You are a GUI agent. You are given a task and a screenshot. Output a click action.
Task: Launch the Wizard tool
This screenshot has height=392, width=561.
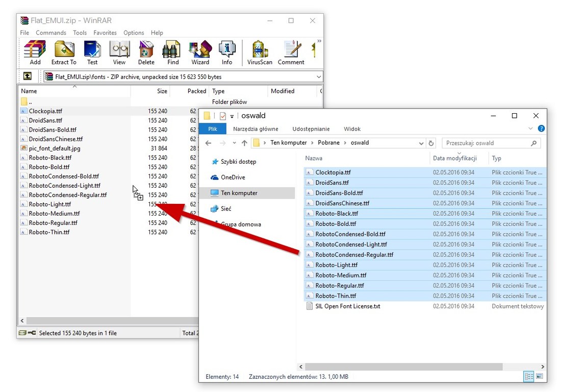tap(200, 53)
